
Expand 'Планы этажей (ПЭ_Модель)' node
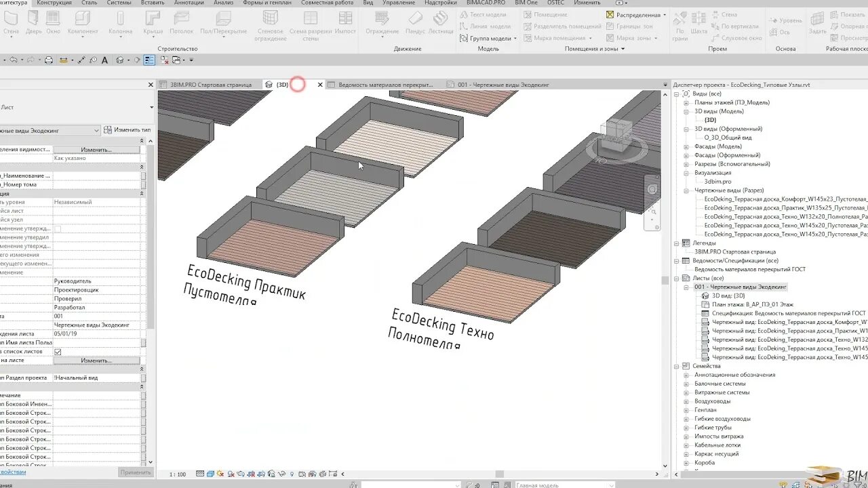[x=686, y=102]
